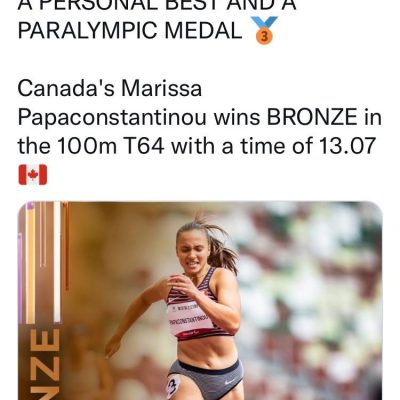
Task: Click the Canadian flag emoji
Action: pos(33,175)
